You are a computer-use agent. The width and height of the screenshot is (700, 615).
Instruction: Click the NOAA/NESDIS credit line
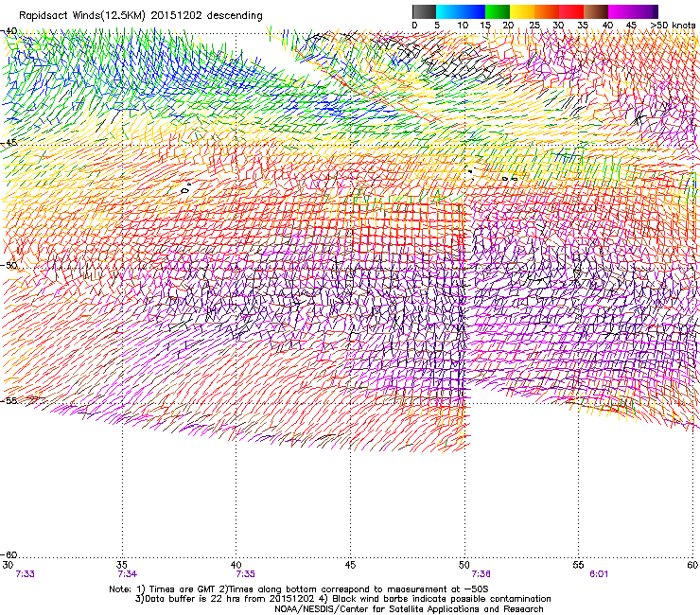click(x=409, y=609)
